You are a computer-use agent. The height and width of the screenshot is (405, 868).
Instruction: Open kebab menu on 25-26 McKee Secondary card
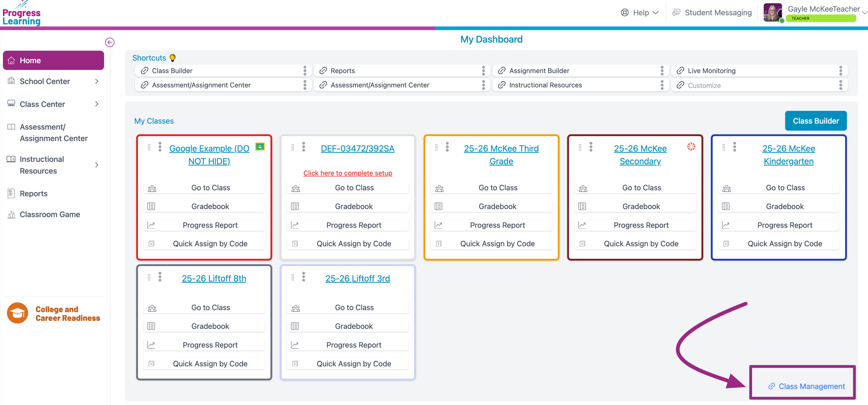click(x=591, y=147)
